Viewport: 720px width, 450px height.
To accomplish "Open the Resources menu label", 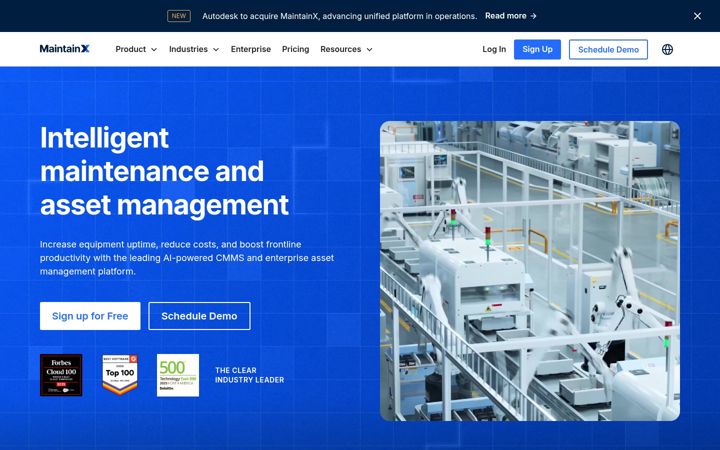I will tap(341, 49).
